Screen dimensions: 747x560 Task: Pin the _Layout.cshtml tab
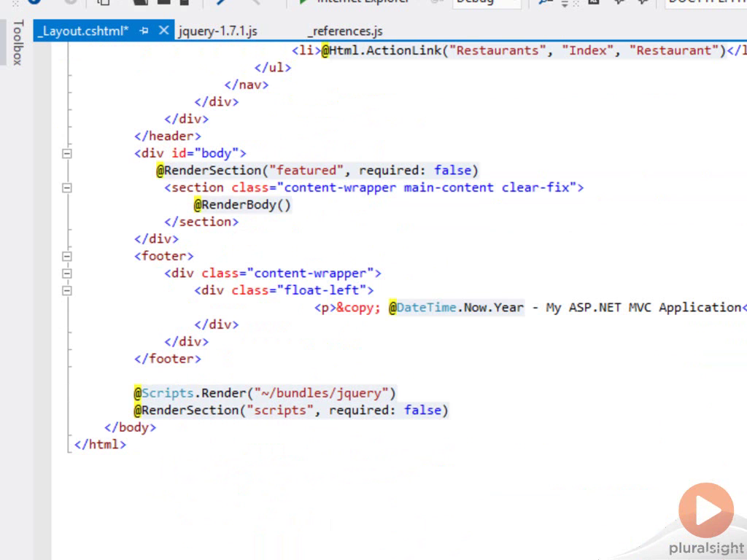pos(144,31)
